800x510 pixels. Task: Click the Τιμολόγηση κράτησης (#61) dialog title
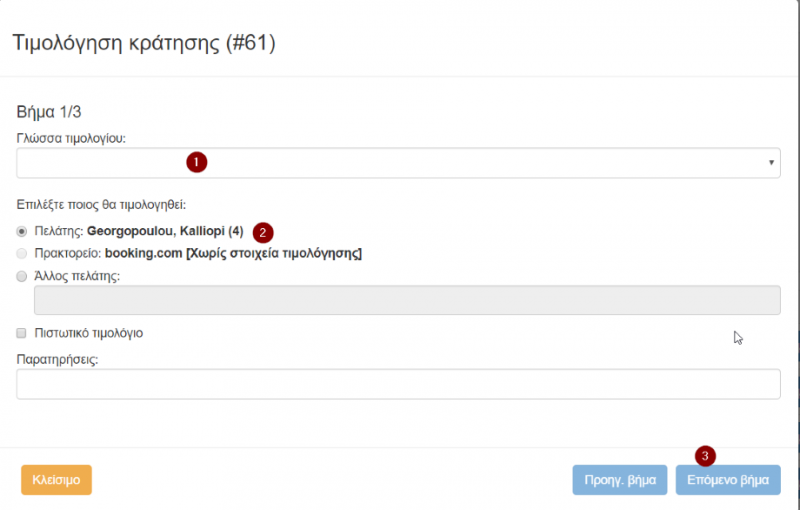click(143, 43)
